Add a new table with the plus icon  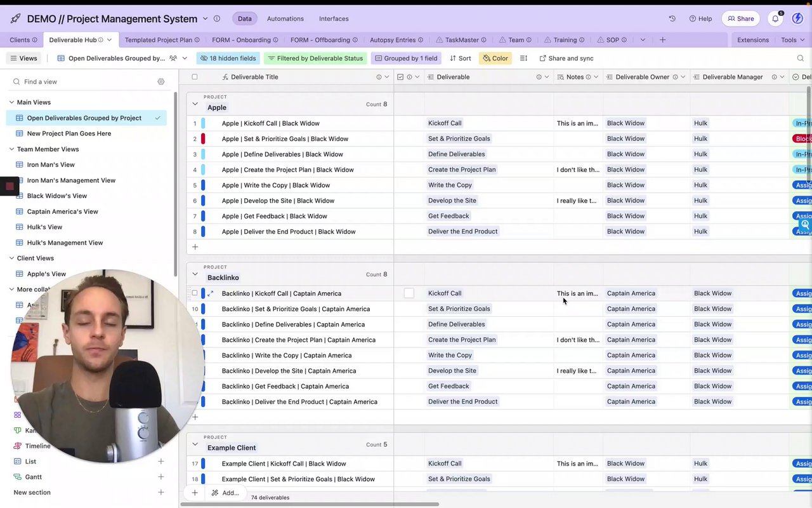pyautogui.click(x=662, y=39)
